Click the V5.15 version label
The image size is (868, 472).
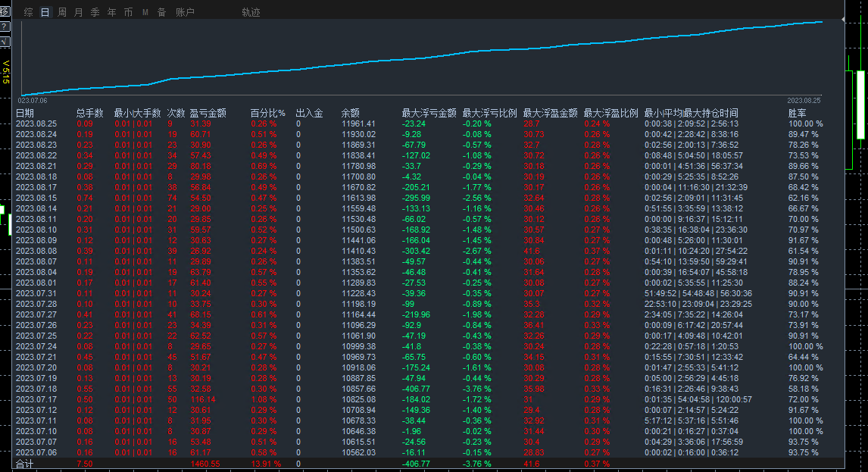5,72
